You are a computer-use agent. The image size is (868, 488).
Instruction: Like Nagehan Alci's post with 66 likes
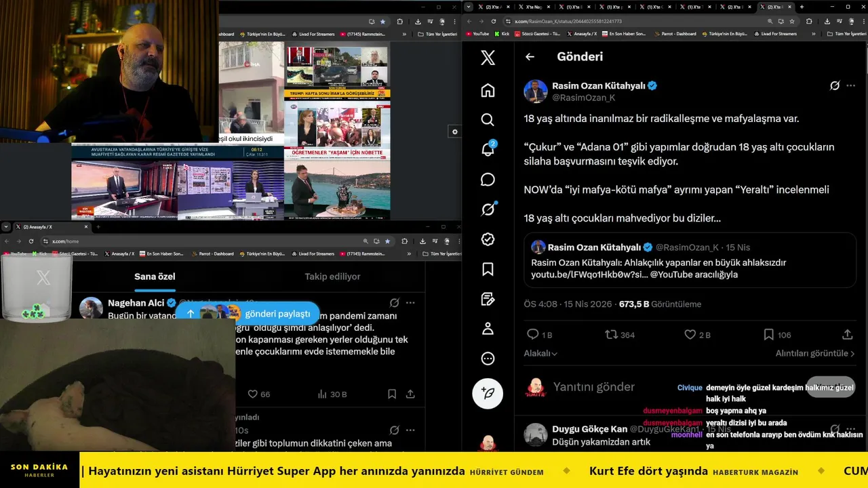click(259, 394)
